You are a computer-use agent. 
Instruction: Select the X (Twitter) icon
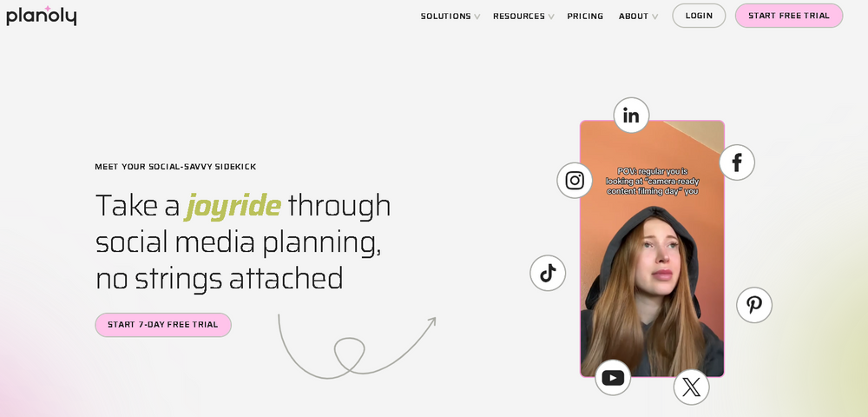(692, 387)
